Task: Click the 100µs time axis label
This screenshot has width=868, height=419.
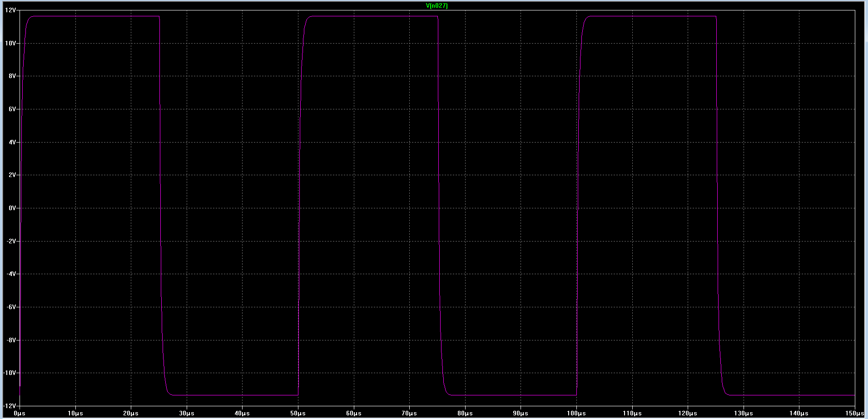Action: 576,414
